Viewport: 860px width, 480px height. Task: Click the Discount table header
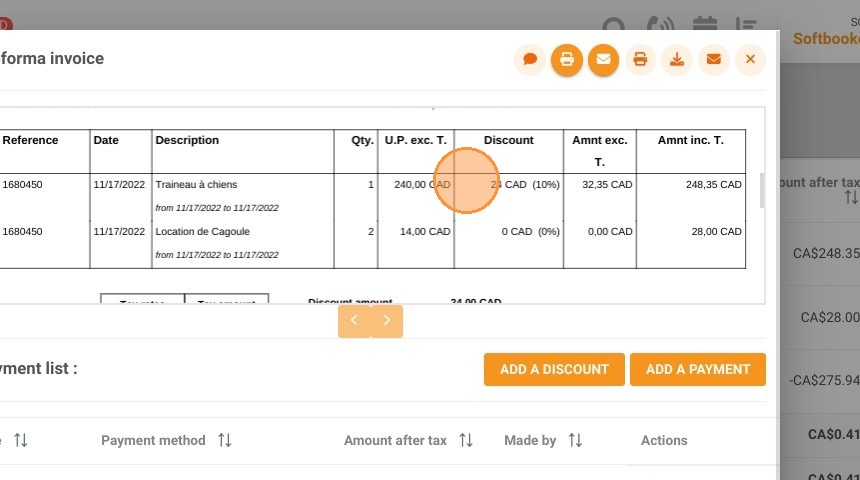click(508, 140)
